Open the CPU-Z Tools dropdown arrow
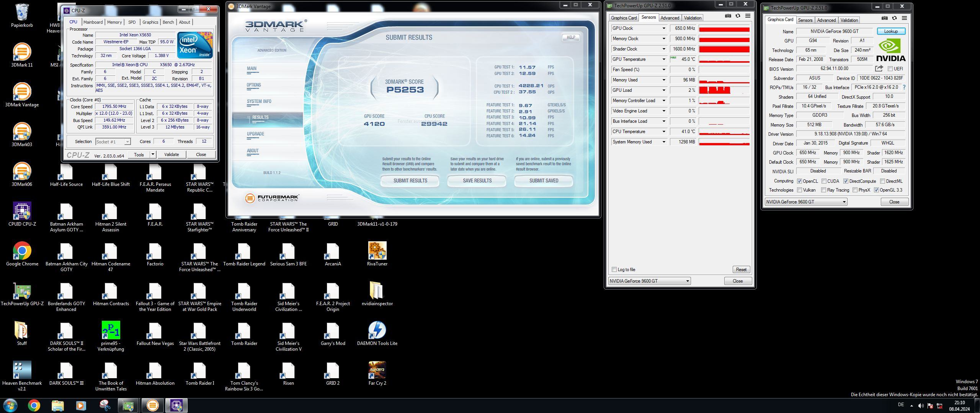Screen dimensions: 980x413 coord(153,154)
